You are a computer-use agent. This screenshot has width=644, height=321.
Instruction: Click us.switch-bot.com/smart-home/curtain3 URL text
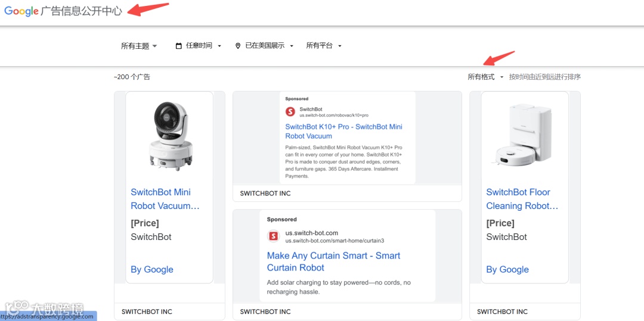click(335, 241)
